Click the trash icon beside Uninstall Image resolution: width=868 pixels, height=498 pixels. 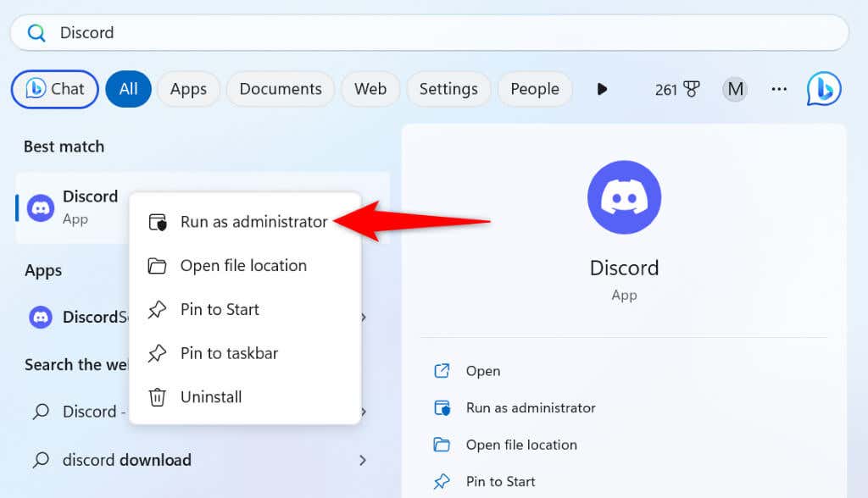click(x=157, y=396)
